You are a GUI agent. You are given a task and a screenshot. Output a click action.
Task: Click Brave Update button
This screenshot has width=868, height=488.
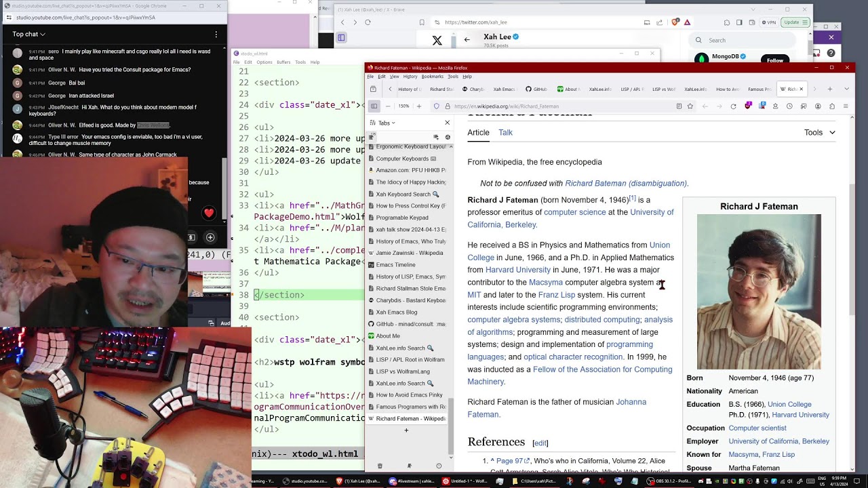794,22
